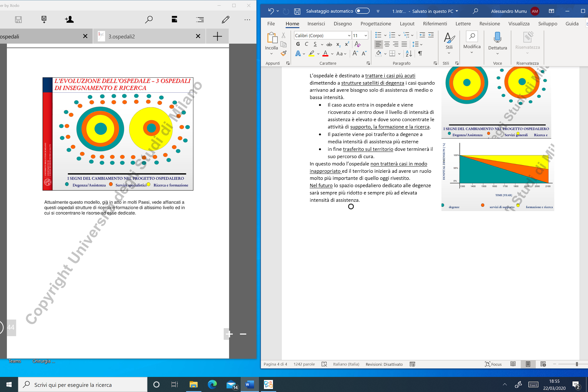Toggle the show paragraph marks pilcrow icon
The width and height of the screenshot is (588, 392).
[420, 54]
